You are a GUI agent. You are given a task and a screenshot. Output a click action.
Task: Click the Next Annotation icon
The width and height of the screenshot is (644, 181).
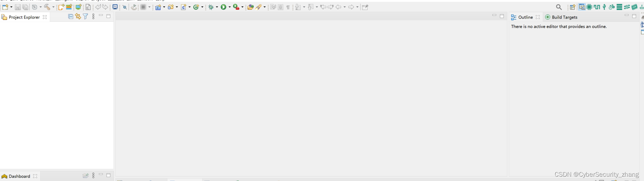coord(298,7)
